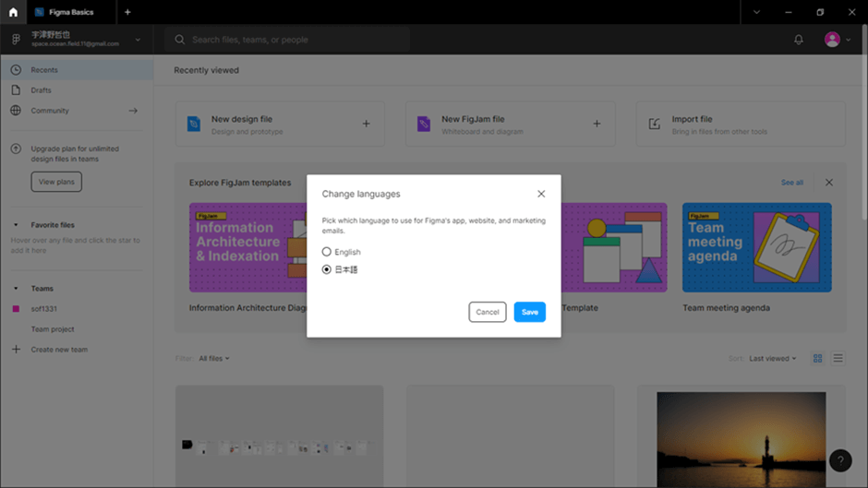Image resolution: width=868 pixels, height=488 pixels.
Task: Click the Team meeting agenda caption
Action: (726, 307)
